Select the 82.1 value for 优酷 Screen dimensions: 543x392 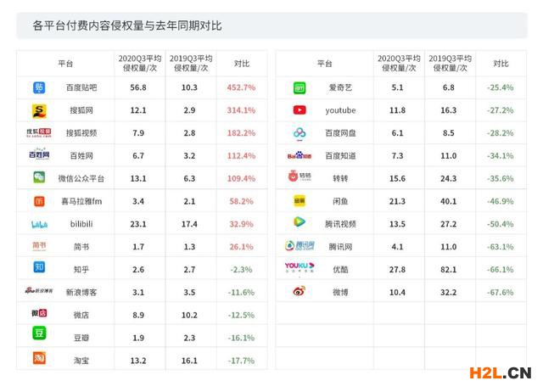click(x=449, y=270)
